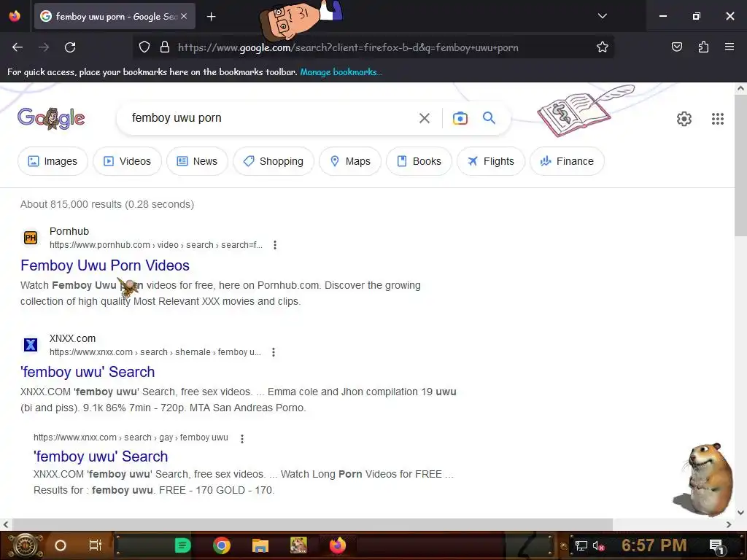The width and height of the screenshot is (747, 560).
Task: Switch to the Books filter
Action: (419, 161)
